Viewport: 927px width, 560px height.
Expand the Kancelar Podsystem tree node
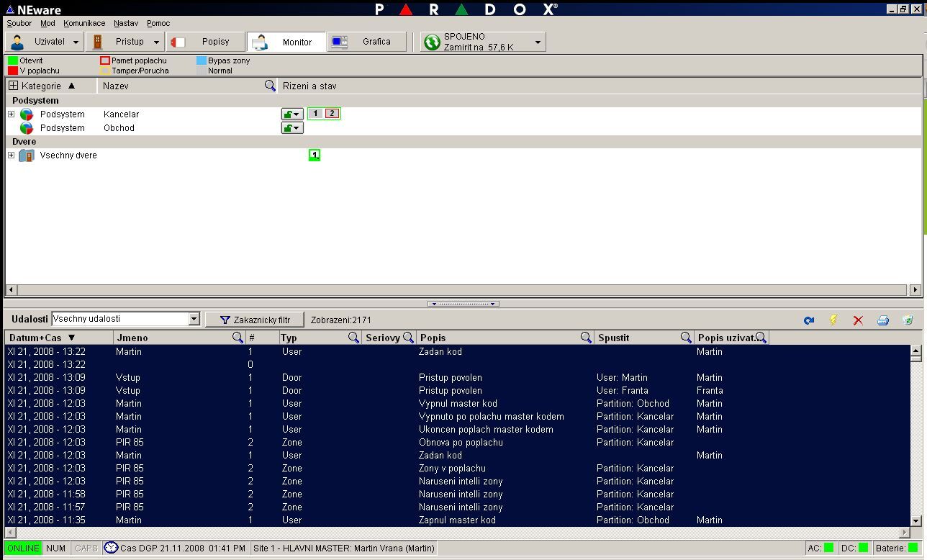pos(12,114)
